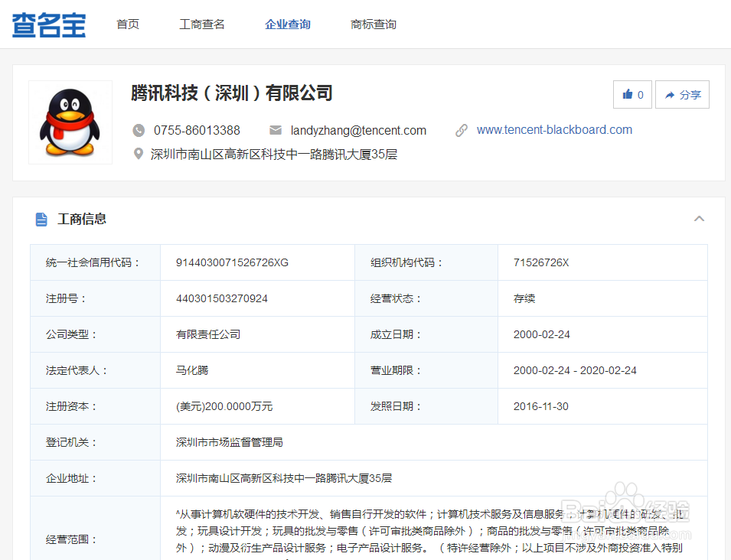Click the email address landyzhang@tencent.com
731x560 pixels.
tap(357, 130)
